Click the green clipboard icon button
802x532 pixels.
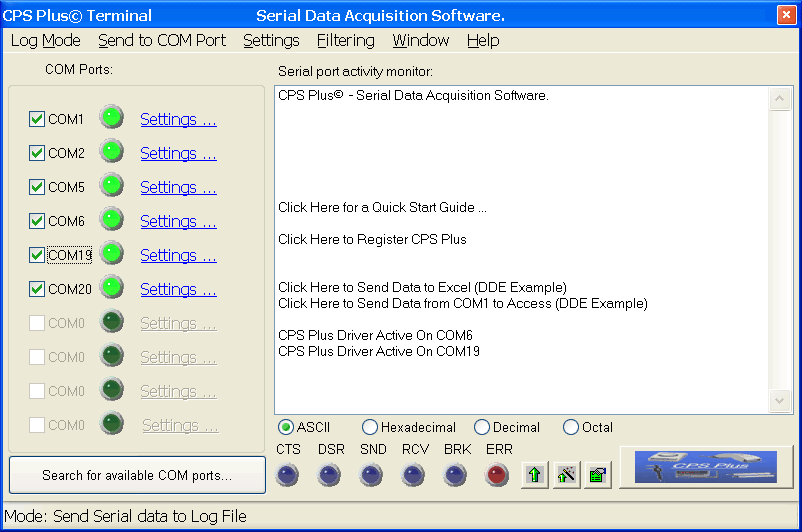pos(597,475)
